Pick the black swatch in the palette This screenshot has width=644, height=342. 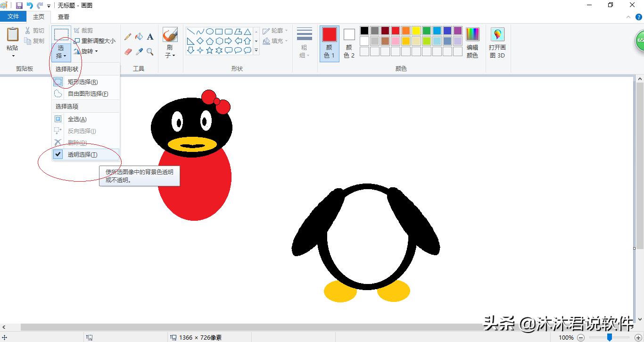[364, 31]
